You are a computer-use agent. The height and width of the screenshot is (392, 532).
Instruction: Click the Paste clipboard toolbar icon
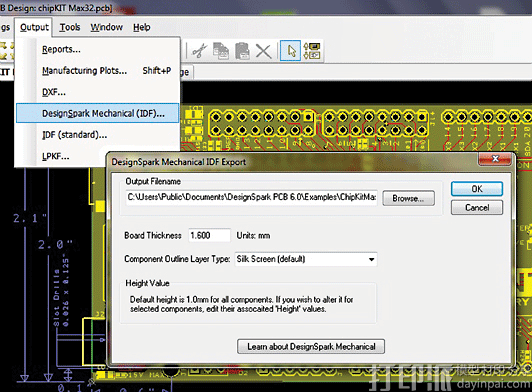click(242, 51)
